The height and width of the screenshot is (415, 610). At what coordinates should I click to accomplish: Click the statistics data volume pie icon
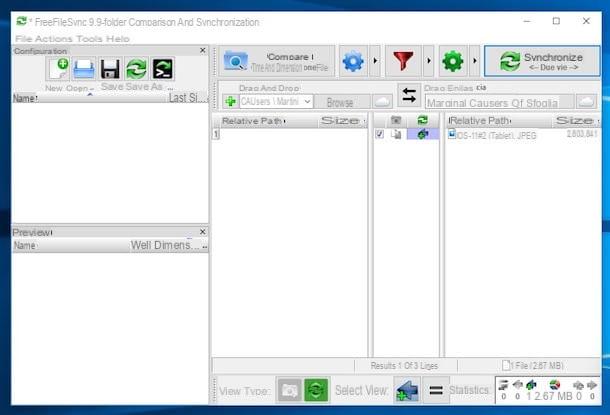pos(555,385)
